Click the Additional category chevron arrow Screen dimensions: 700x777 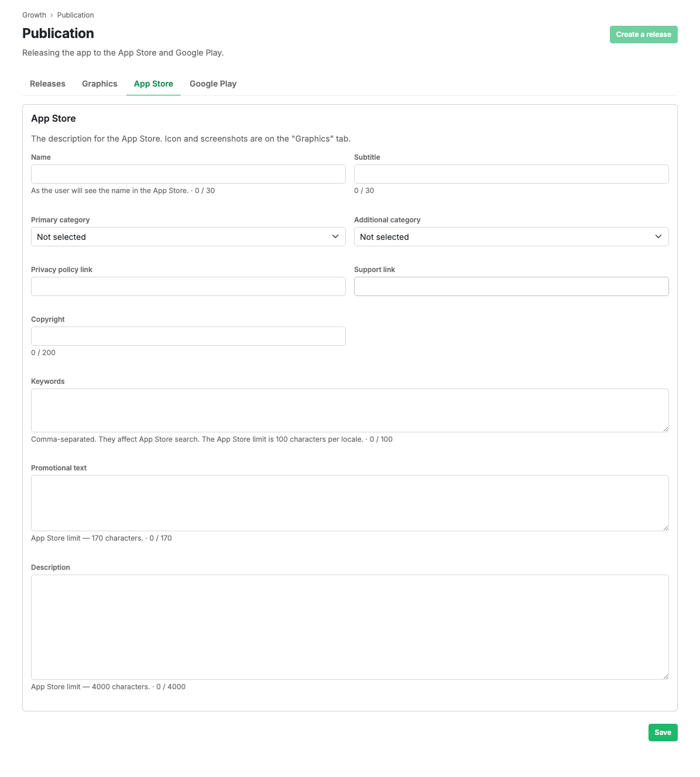[658, 236]
